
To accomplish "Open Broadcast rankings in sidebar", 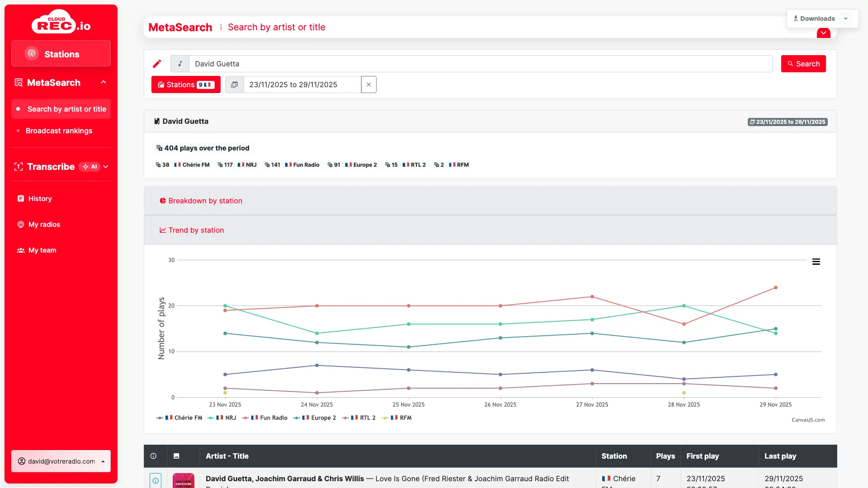I will pyautogui.click(x=59, y=131).
